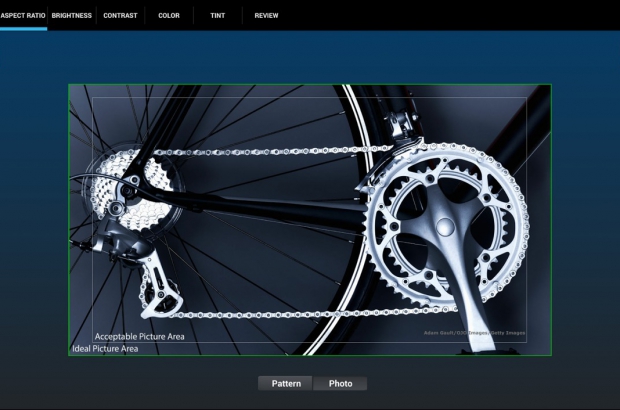This screenshot has width=620, height=410.
Task: Switch preview to Pattern mode
Action: [286, 383]
